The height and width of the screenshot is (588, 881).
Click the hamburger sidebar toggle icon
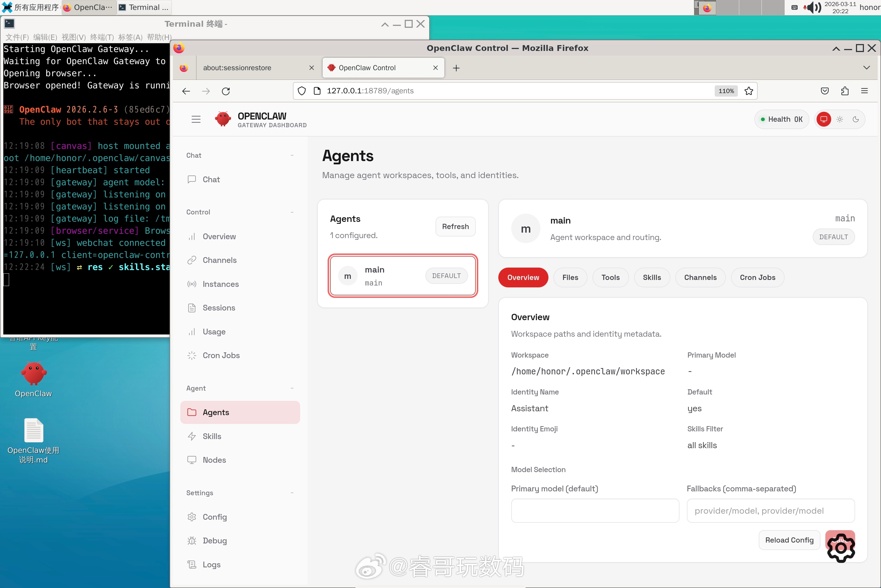tap(196, 119)
